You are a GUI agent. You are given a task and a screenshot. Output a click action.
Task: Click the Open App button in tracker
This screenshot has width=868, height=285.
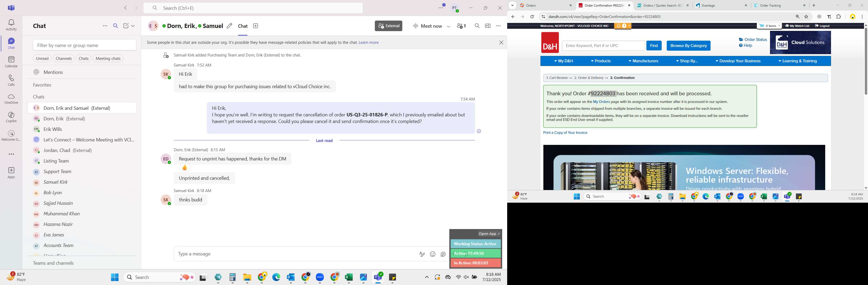click(x=489, y=234)
